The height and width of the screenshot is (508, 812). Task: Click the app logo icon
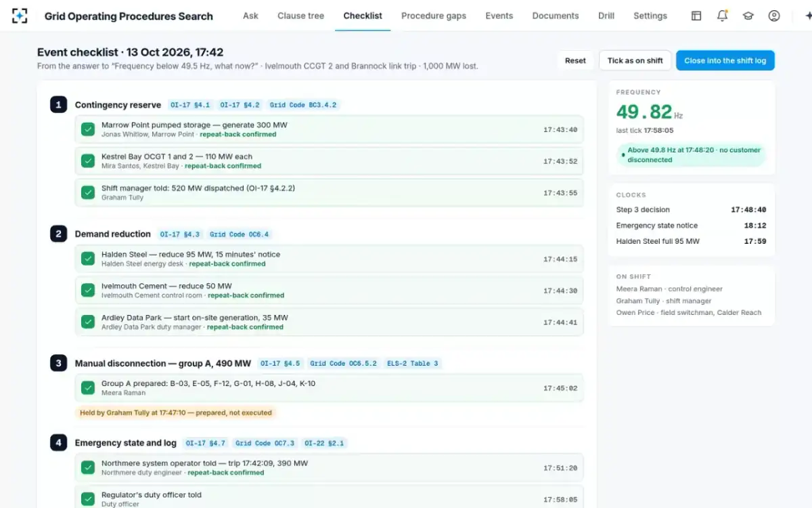coord(20,16)
